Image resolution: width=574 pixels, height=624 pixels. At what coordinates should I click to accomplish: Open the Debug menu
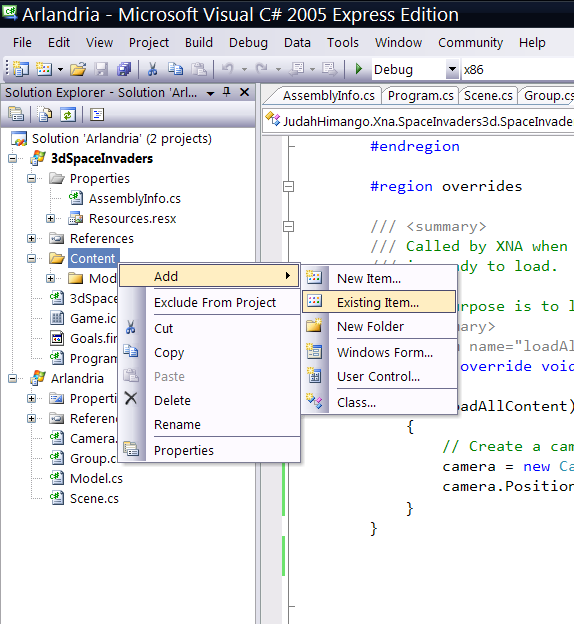(x=248, y=43)
